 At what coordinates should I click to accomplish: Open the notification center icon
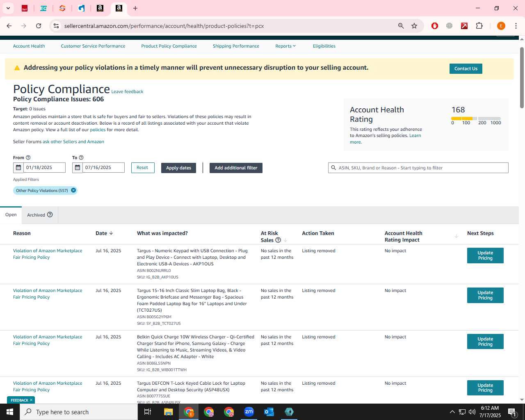[512, 412]
